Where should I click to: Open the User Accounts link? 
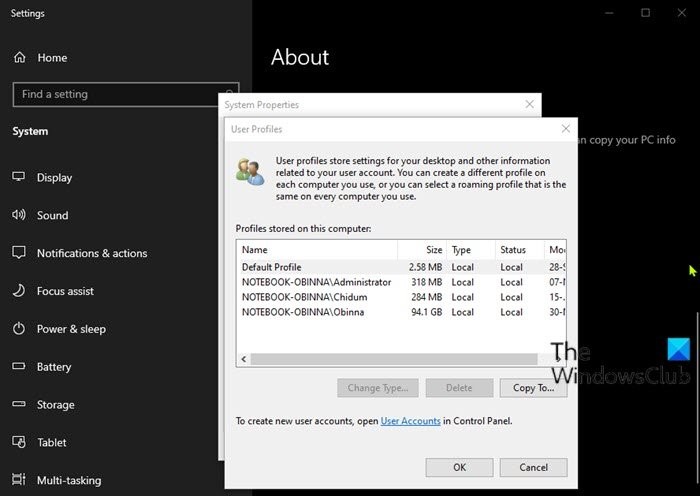pos(410,421)
